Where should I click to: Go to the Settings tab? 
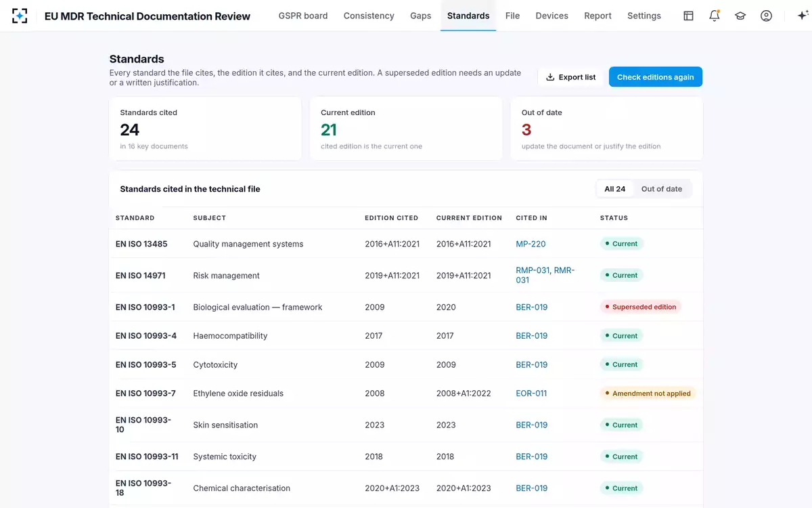[x=644, y=16]
